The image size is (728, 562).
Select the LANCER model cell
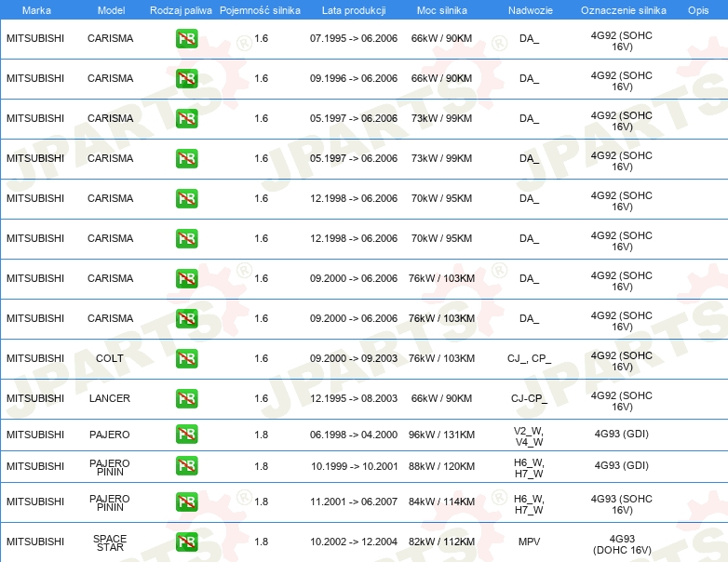110,398
